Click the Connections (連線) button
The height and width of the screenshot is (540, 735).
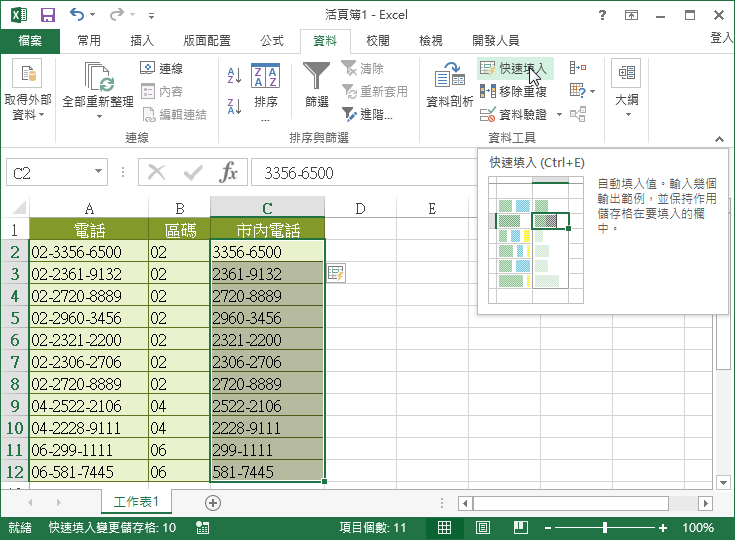(x=162, y=68)
